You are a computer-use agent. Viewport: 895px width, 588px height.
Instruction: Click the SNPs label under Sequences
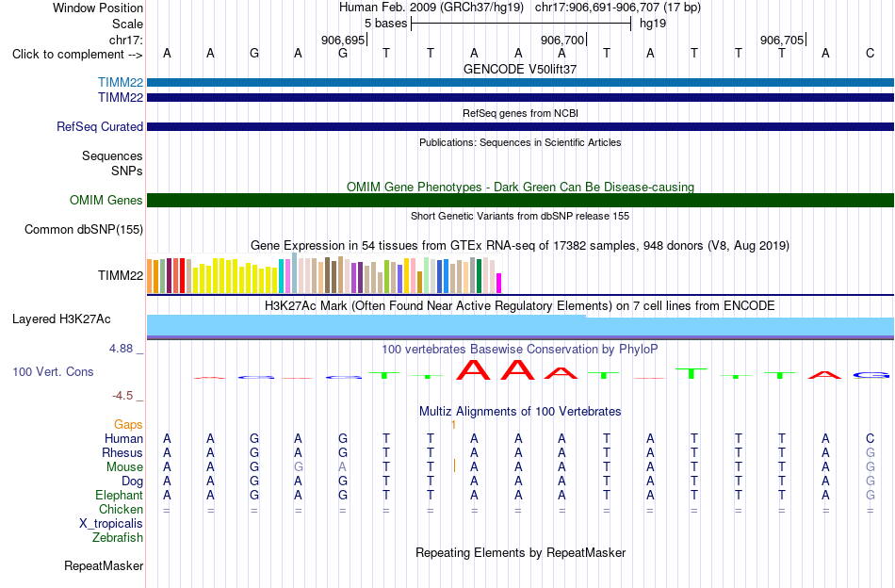(x=127, y=171)
